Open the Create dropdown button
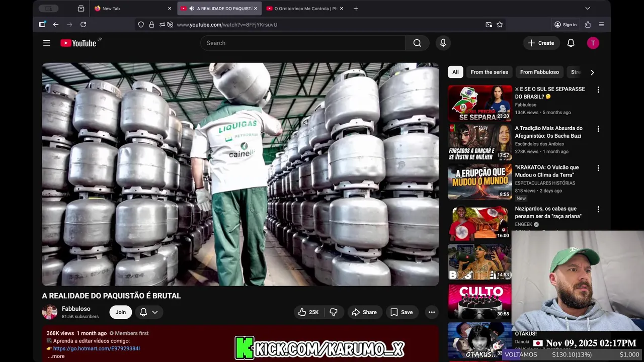The image size is (644, 362). pyautogui.click(x=541, y=43)
